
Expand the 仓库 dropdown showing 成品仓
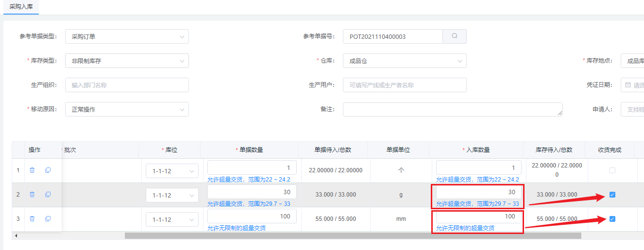click(x=404, y=61)
